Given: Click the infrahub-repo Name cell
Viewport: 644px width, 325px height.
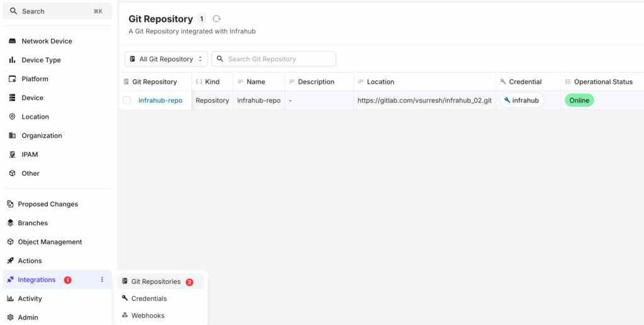Looking at the screenshot, I should pos(258,100).
